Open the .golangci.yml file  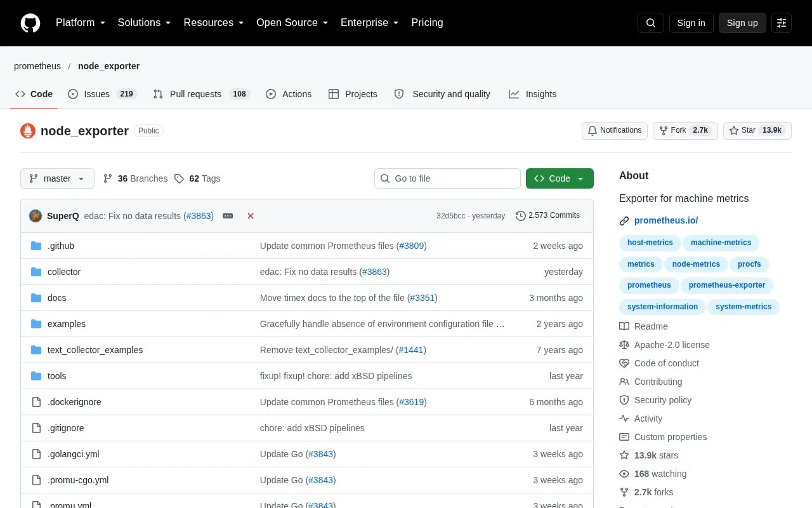click(x=74, y=454)
